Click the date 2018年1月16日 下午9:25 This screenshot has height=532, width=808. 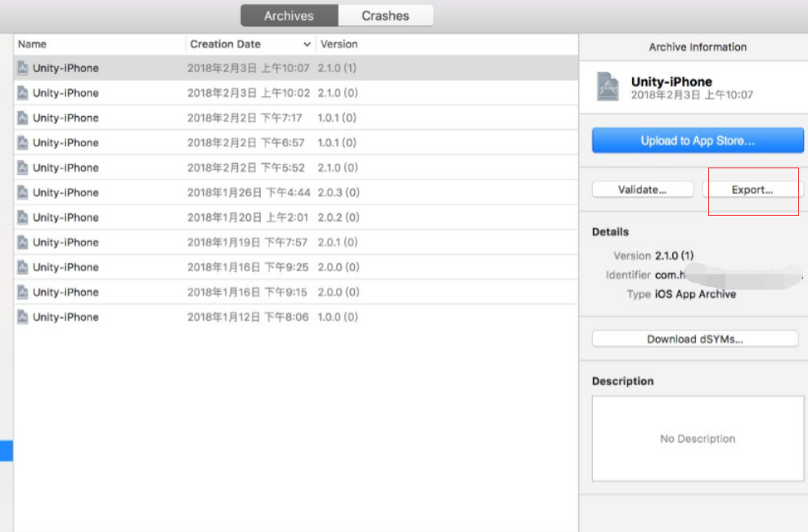(x=248, y=267)
